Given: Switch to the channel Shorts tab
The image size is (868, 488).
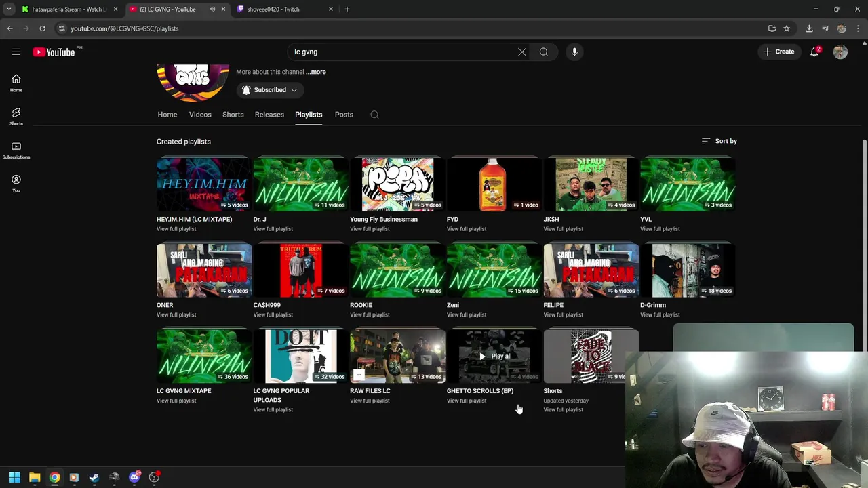Looking at the screenshot, I should pos(233,115).
